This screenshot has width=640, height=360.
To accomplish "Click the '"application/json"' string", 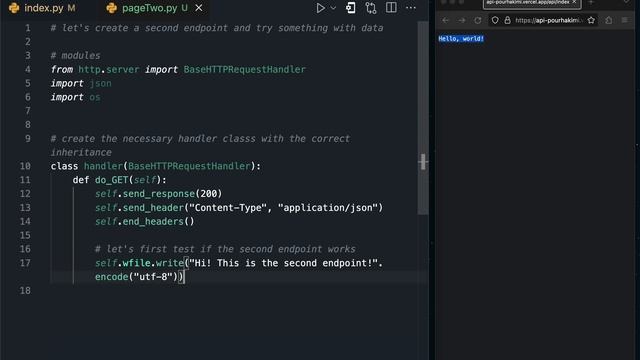I will click(328, 208).
